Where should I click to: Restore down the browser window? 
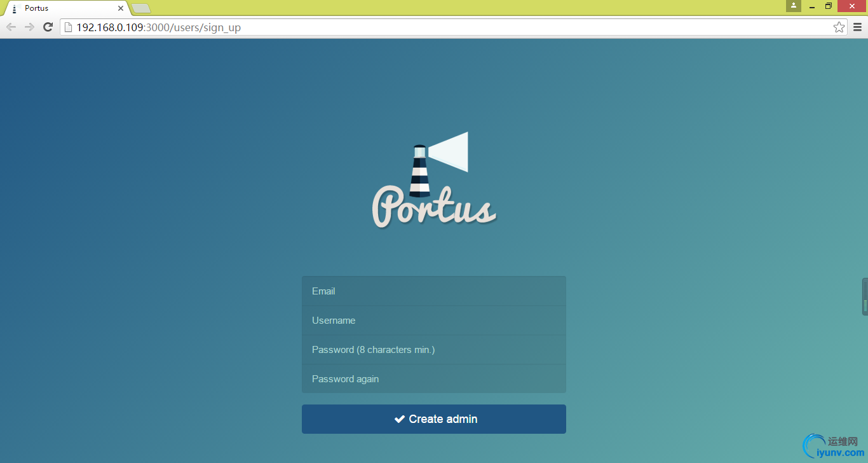(829, 6)
